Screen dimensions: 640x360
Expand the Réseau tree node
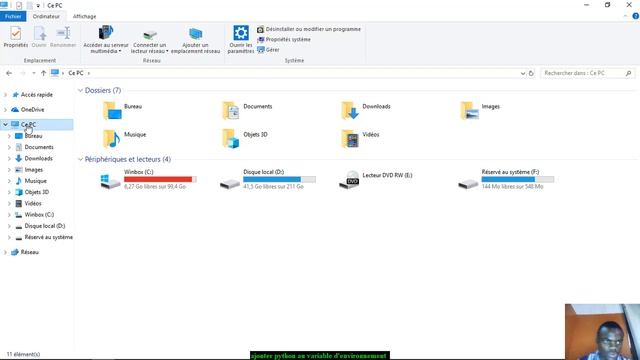5,252
